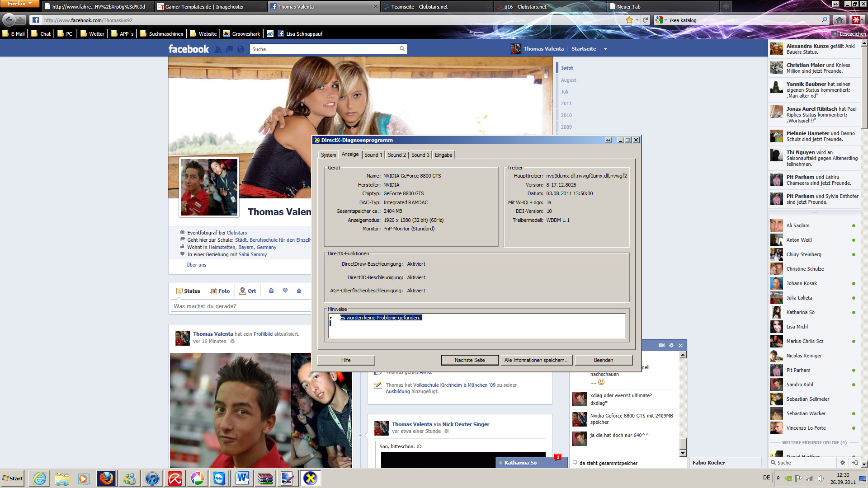Switch to the Sound 1 tab
868x488 pixels.
pyautogui.click(x=373, y=155)
